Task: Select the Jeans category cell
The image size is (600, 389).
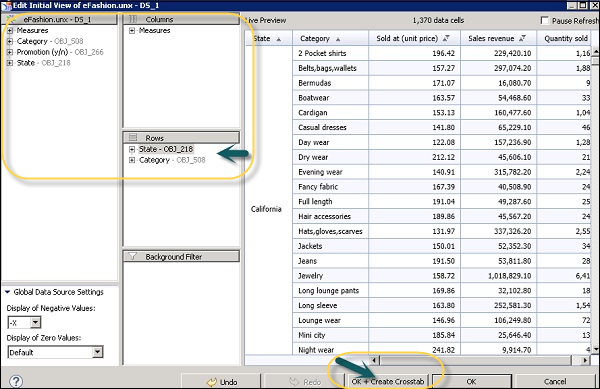Action: click(x=330, y=261)
